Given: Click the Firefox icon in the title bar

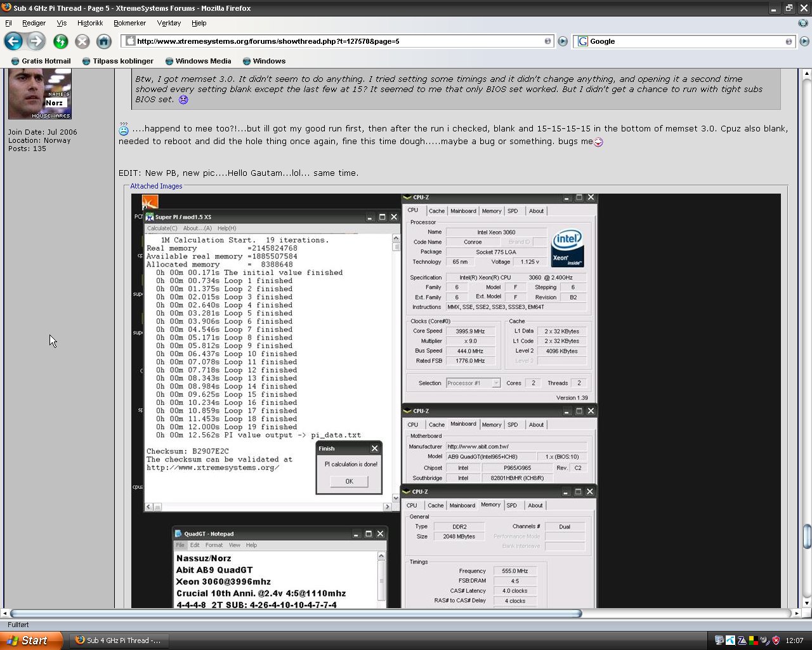Looking at the screenshot, I should coord(6,8).
